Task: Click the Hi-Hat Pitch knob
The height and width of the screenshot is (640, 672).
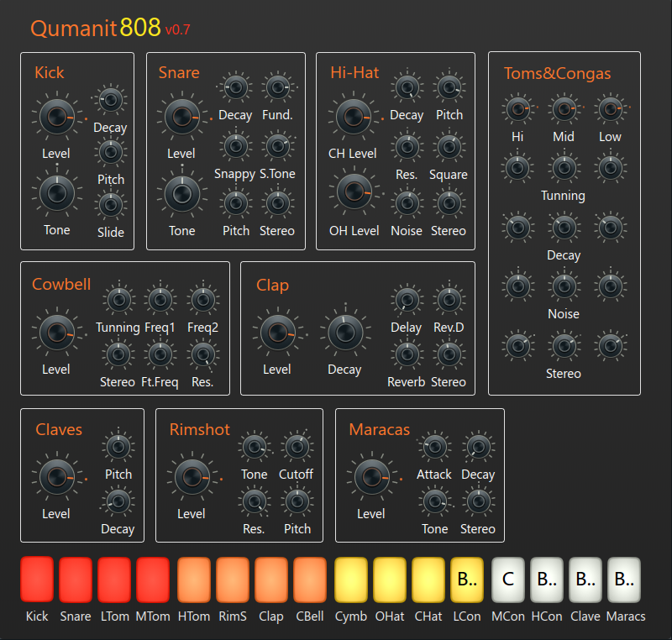Action: point(449,88)
